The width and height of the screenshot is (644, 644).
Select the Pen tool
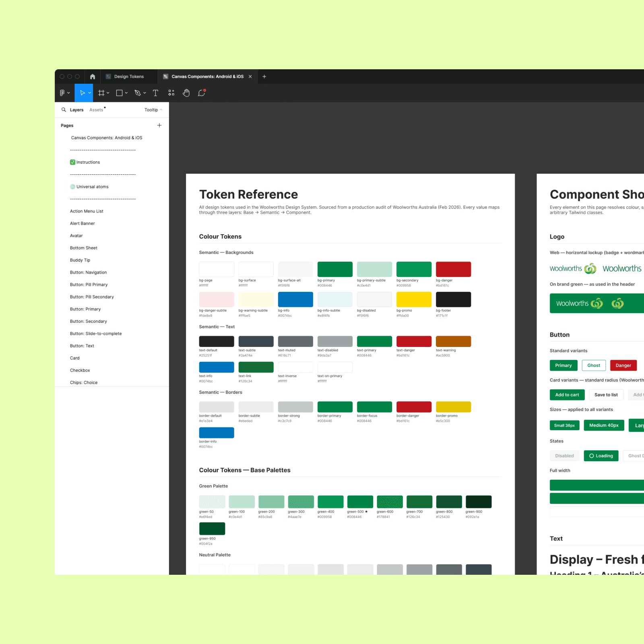[x=138, y=93]
